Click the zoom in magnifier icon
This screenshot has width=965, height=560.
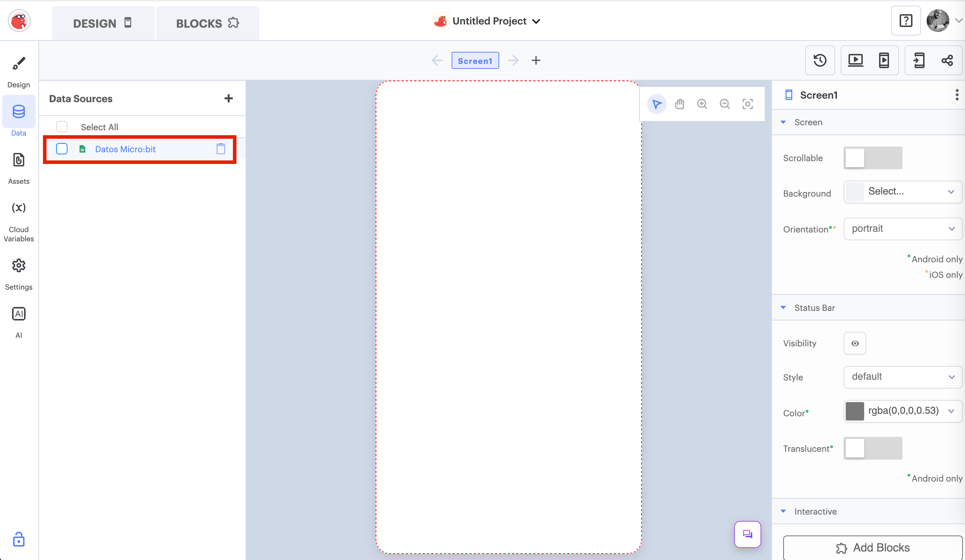pyautogui.click(x=702, y=104)
